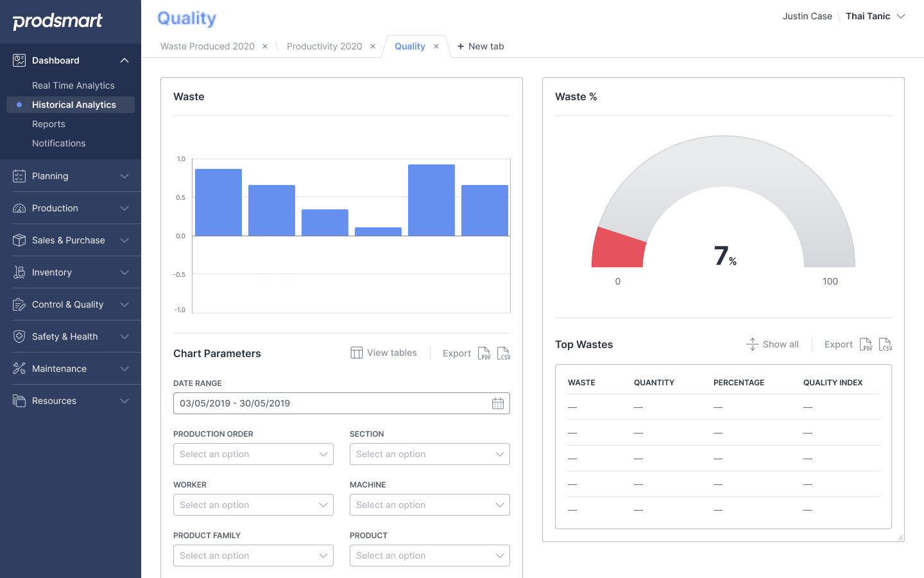Click the Resources folders icon
This screenshot has height=578, width=924.
click(x=19, y=401)
